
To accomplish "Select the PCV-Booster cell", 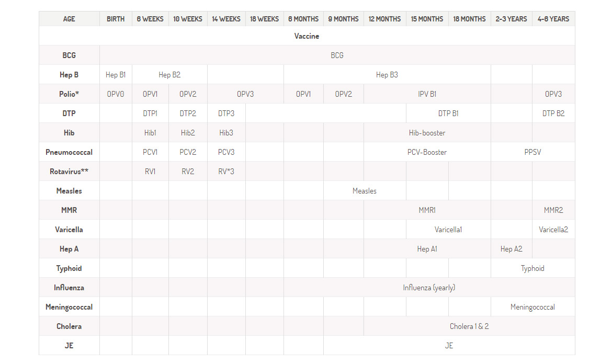I will click(x=427, y=152).
